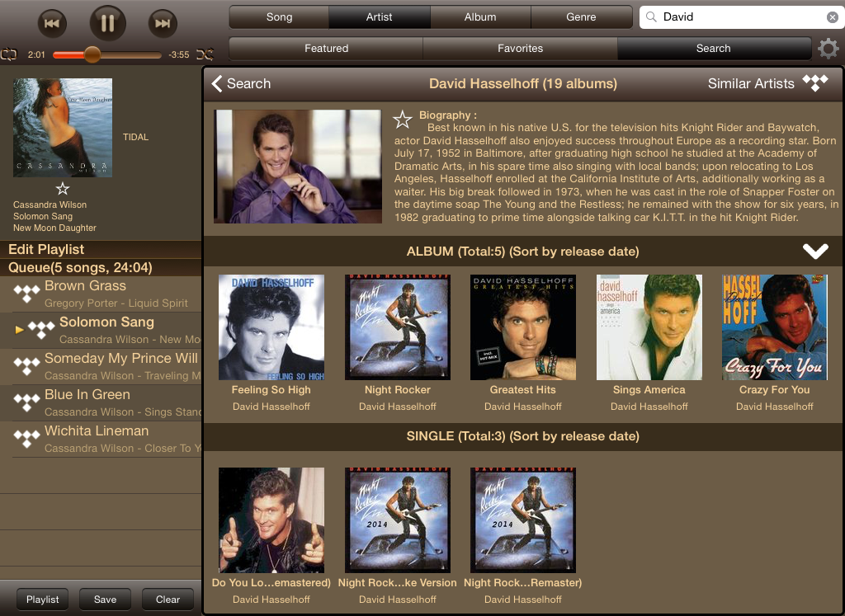Favorite David Hasselhoff with star icon

coord(403,120)
